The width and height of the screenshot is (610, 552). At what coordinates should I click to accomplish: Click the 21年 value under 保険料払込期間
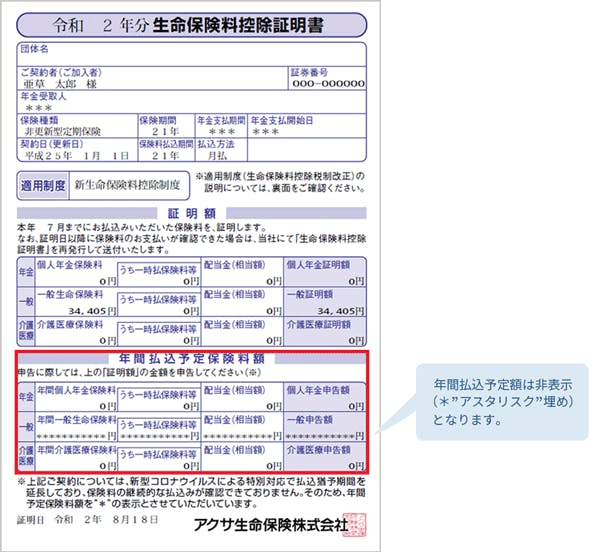(165, 156)
